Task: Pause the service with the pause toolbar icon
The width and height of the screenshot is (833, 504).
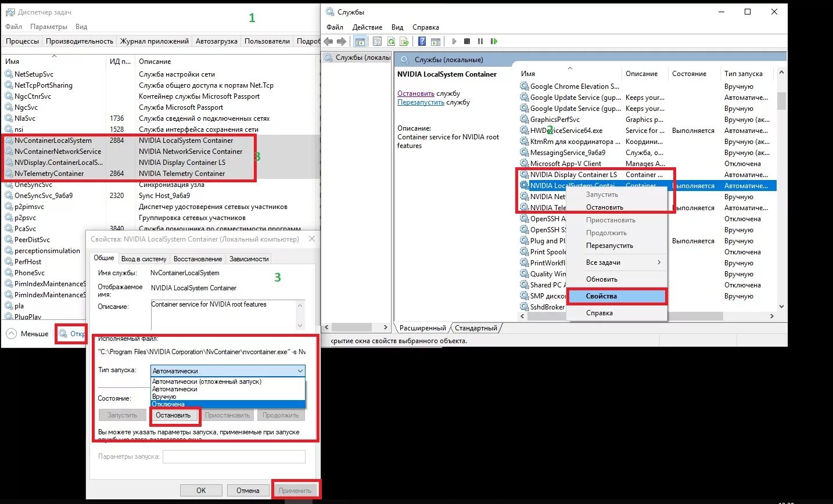Action: 480,41
